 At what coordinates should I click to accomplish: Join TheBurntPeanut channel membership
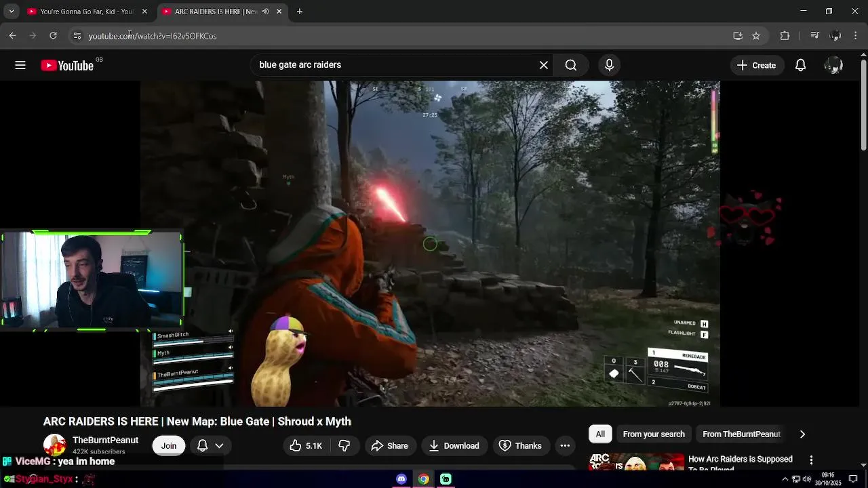pyautogui.click(x=169, y=446)
